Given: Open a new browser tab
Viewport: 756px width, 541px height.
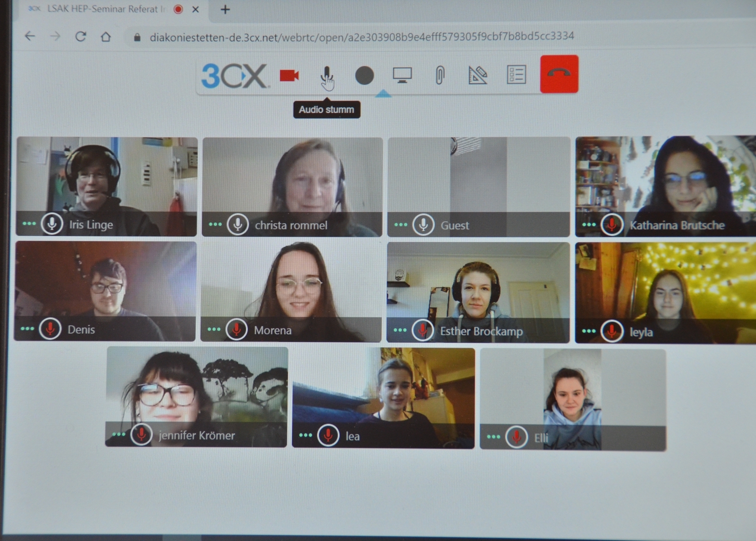Looking at the screenshot, I should click(225, 9).
